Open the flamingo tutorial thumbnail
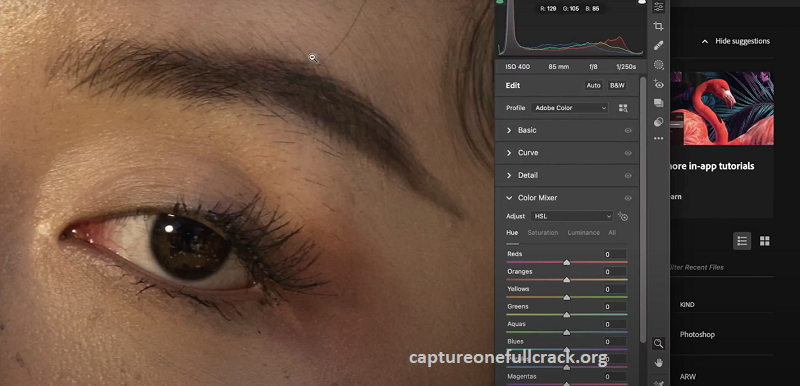This screenshot has width=800, height=386. 722,108
